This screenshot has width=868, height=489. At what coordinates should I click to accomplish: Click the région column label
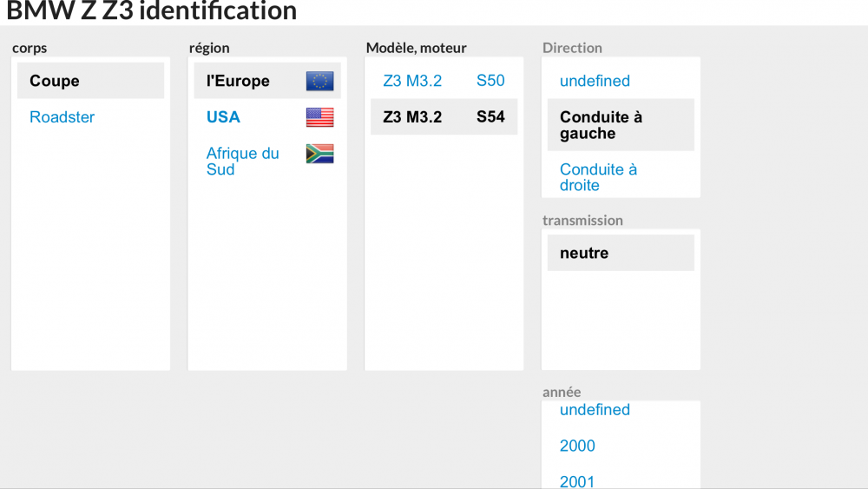(209, 48)
